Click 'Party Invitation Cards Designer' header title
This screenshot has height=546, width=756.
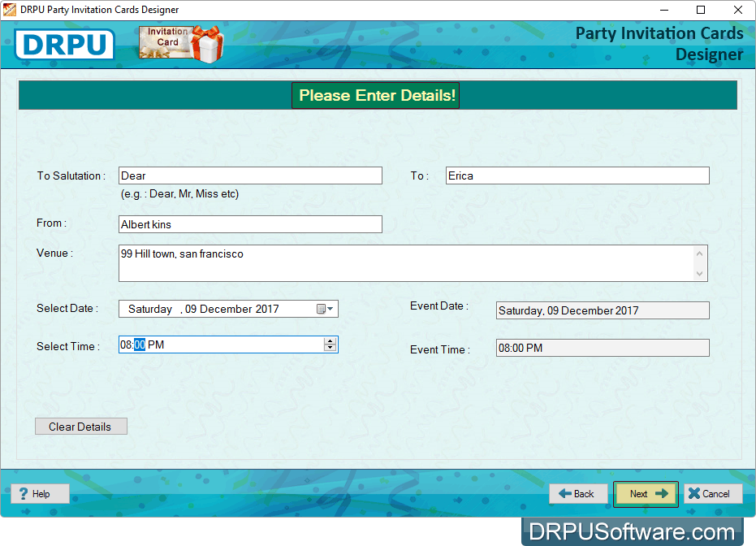pyautogui.click(x=659, y=44)
